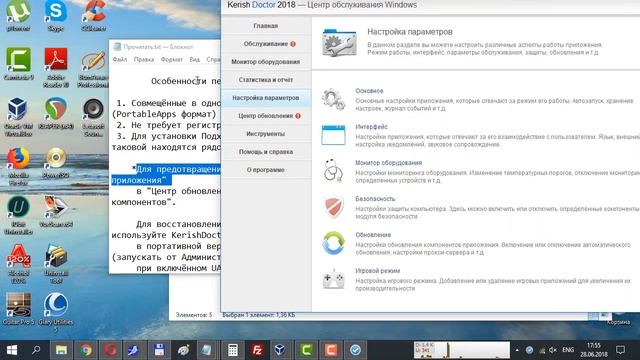Click the Google Chrome taskbar icon
The image size is (640, 360).
[x=86, y=350]
